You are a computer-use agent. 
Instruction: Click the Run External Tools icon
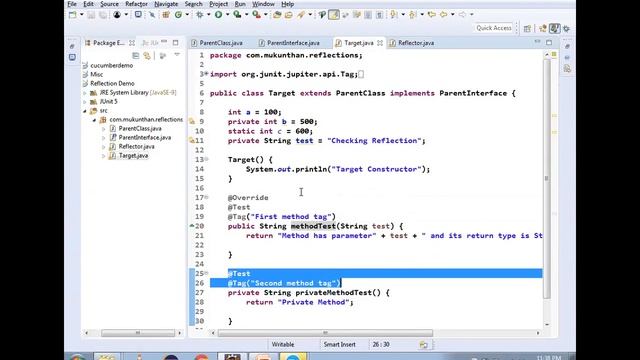click(256, 15)
